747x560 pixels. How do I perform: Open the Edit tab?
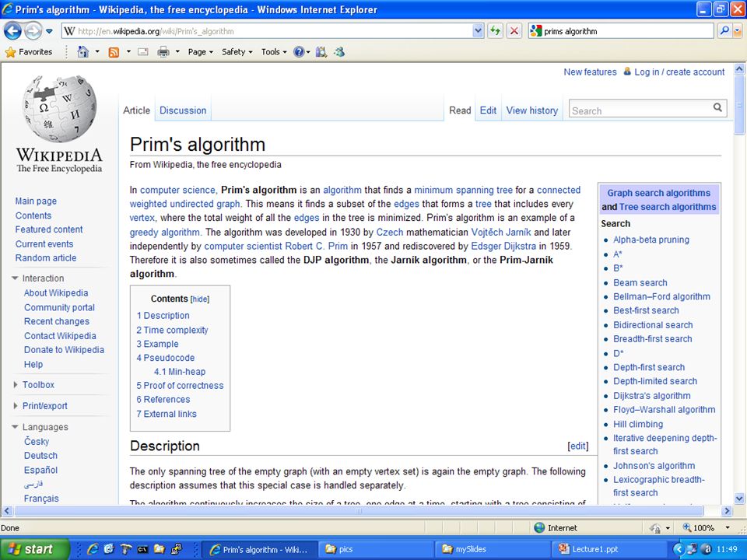488,110
